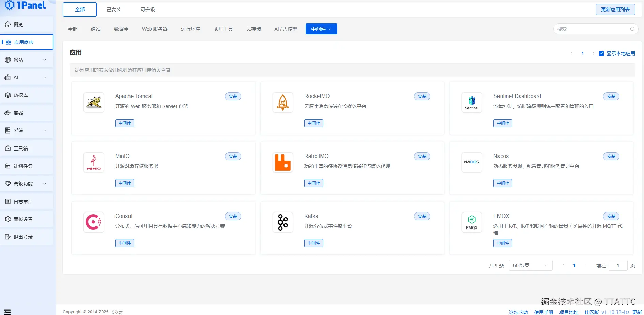Open the 论坛求助 footer link
Image resolution: width=644 pixels, height=315 pixels.
[x=518, y=312]
